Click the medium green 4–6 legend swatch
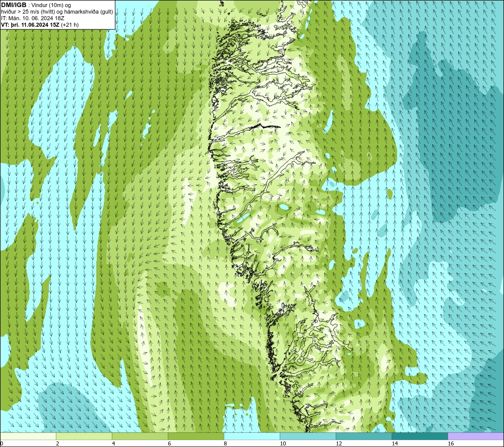The height and width of the screenshot is (447, 504). (x=140, y=436)
